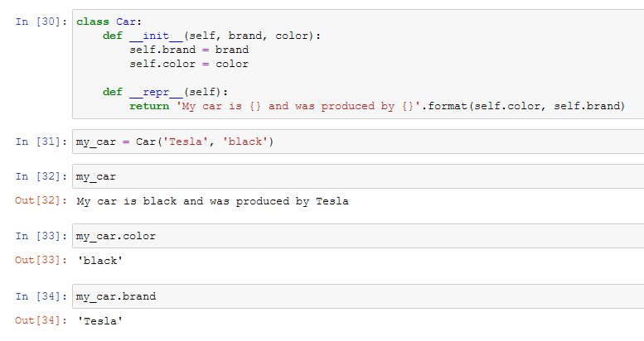Click the In [30] prompt label

(x=41, y=21)
